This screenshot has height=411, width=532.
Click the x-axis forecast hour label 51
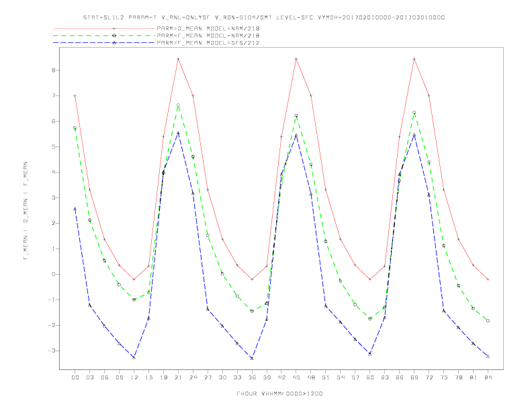[326, 377]
